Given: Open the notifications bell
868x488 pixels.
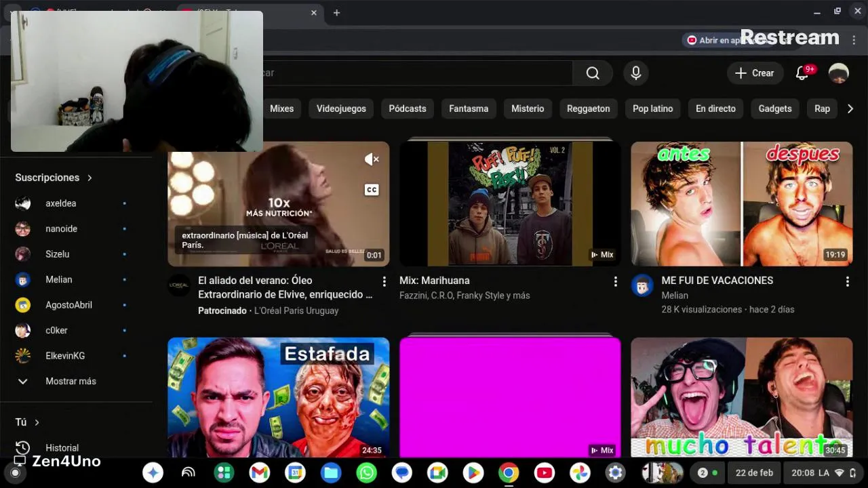Looking at the screenshot, I should point(802,73).
